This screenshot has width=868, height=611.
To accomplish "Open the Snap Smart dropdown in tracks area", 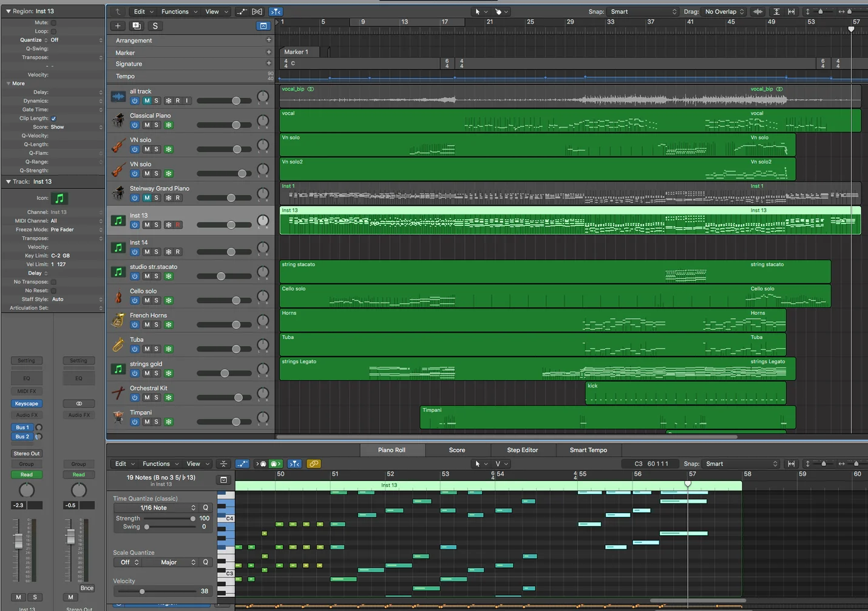I will (643, 12).
